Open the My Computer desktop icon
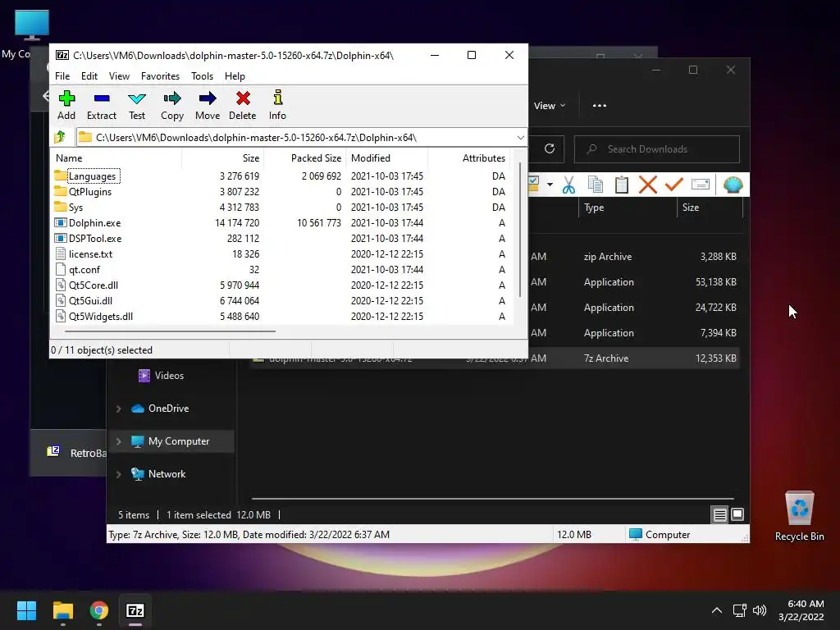Viewport: 840px width, 630px height. point(31,25)
